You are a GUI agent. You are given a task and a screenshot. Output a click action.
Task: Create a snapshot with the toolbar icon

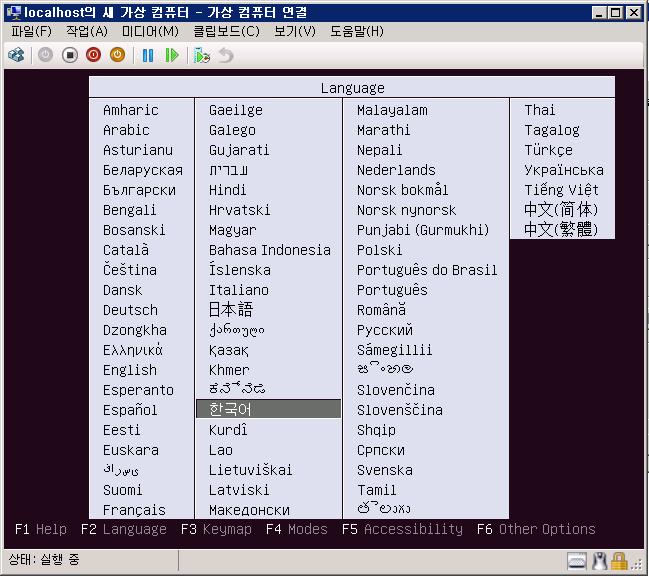click(x=202, y=55)
